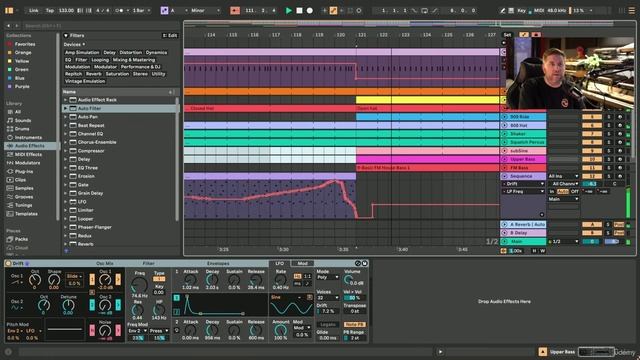Open the hamburger menu at top right
Viewport: 640px width, 360px height.
(631, 11)
